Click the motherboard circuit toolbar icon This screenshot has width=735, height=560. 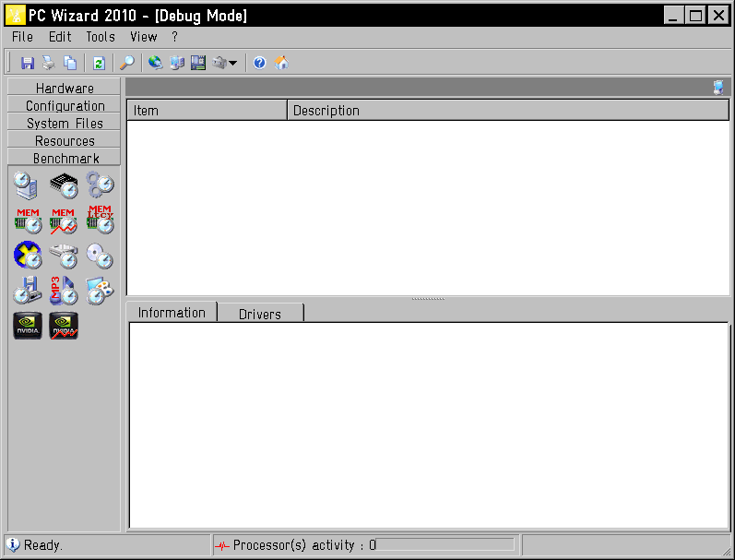(x=198, y=63)
